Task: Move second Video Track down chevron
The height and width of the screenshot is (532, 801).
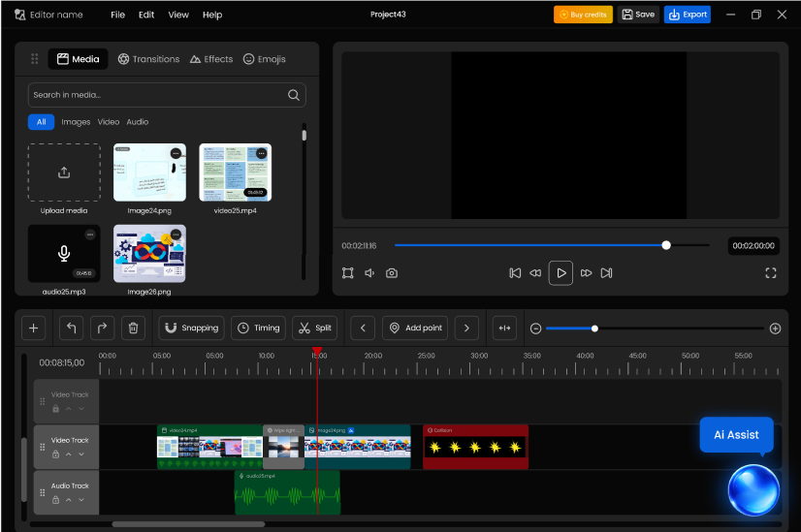Action: point(81,454)
